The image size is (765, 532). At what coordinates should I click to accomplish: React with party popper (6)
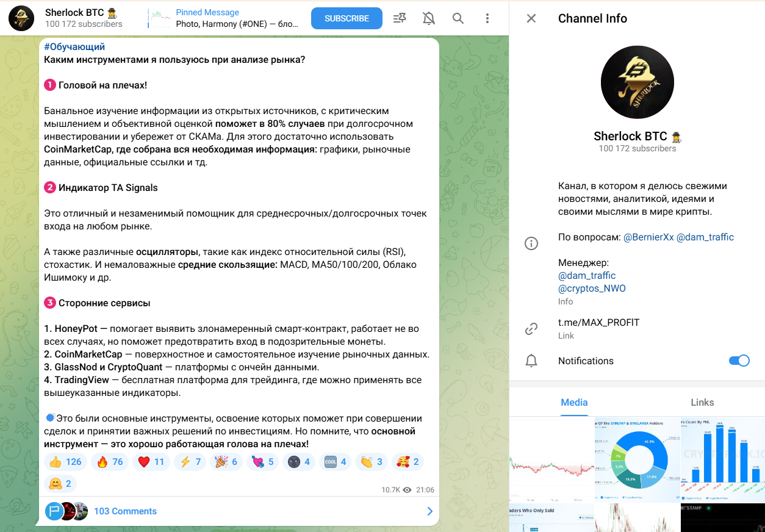(x=227, y=462)
